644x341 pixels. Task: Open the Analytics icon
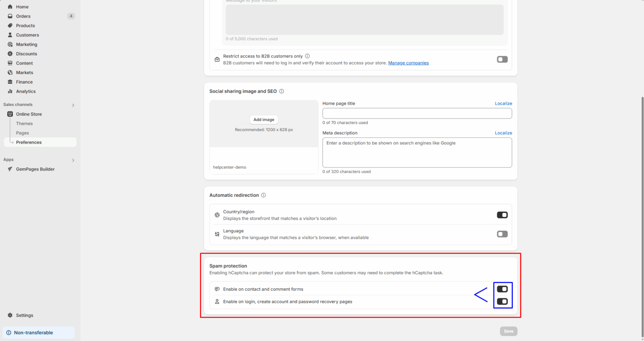pos(10,91)
